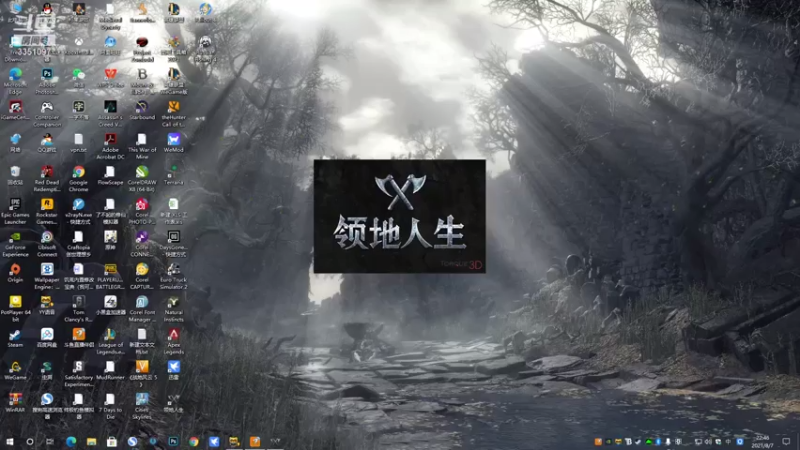The image size is (800, 450).
Task: Select the Controller Companion shortcut
Action: click(47, 113)
